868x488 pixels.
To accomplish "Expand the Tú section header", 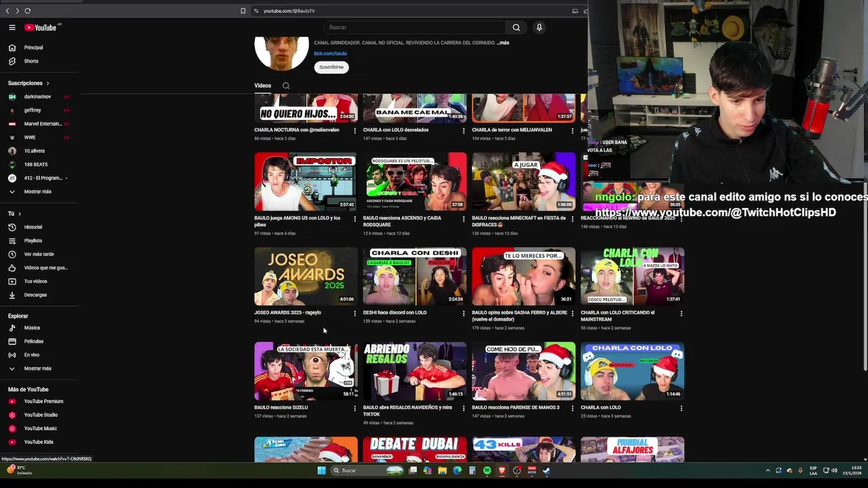I will coord(14,213).
